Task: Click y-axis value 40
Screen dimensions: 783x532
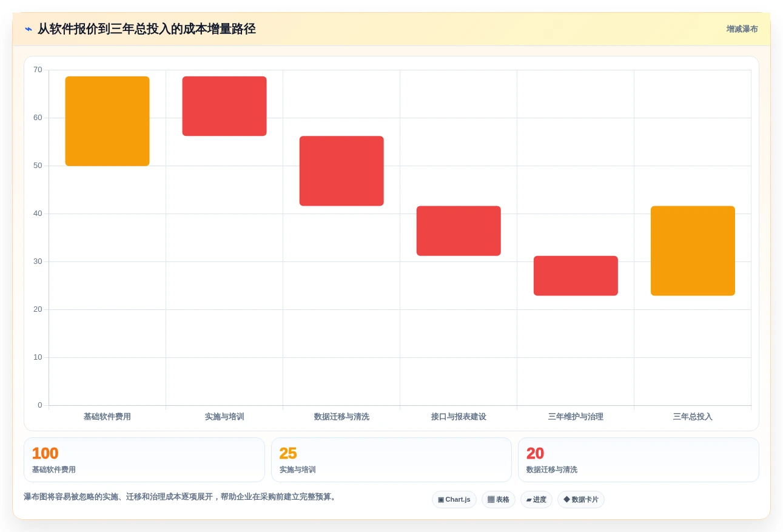Action: pos(38,214)
